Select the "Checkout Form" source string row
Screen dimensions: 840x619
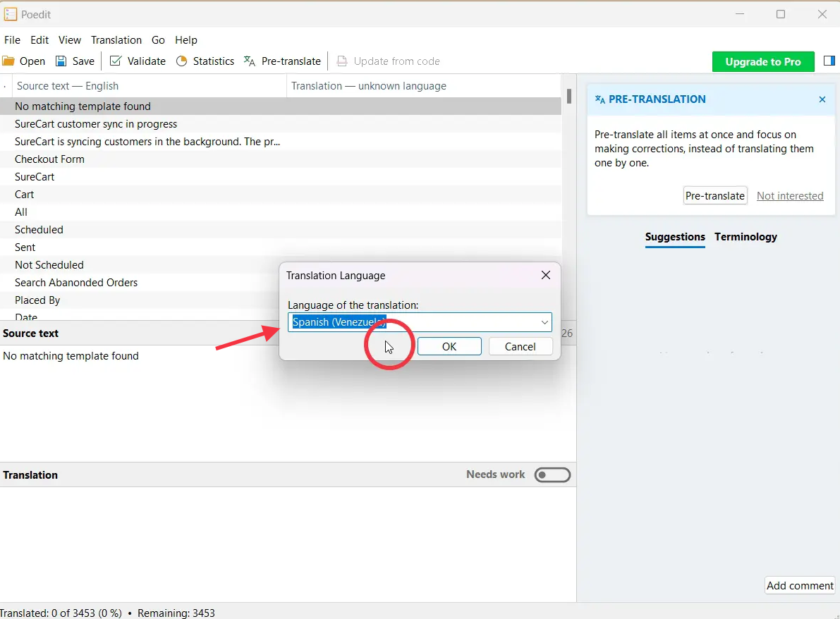(49, 159)
